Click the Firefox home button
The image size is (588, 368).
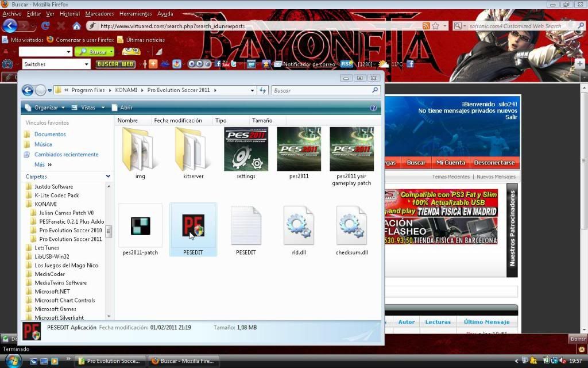[x=76, y=26]
